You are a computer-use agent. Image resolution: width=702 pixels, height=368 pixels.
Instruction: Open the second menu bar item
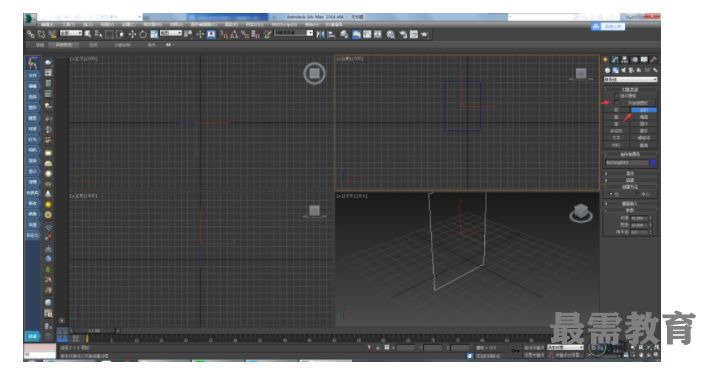pyautogui.click(x=68, y=24)
